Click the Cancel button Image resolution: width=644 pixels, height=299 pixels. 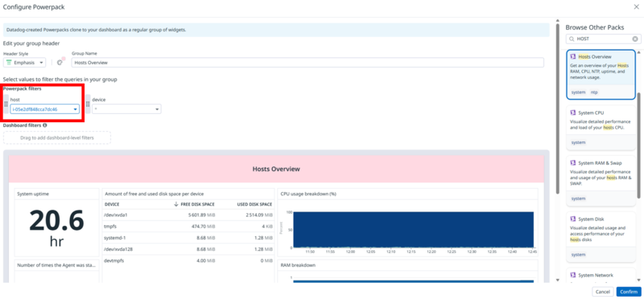tap(602, 292)
